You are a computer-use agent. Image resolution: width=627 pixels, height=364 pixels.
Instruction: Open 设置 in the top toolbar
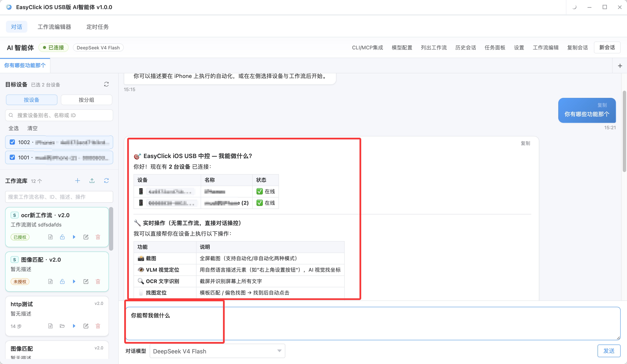519,47
